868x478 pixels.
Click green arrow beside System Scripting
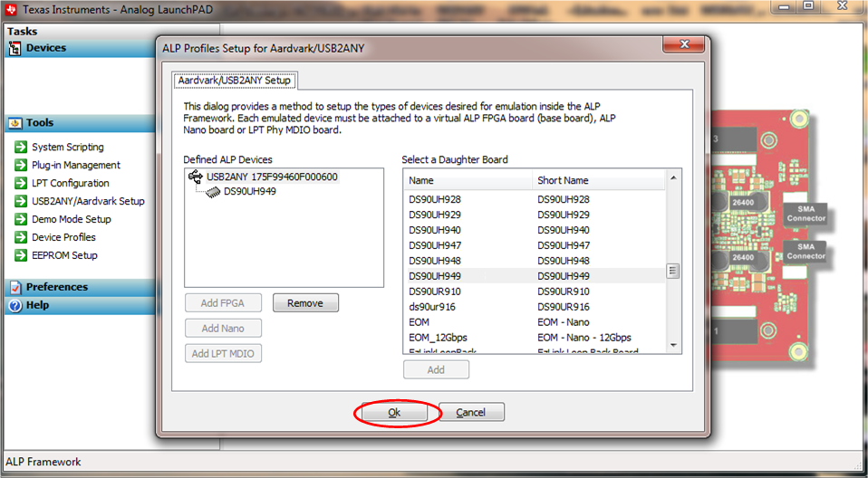point(21,148)
